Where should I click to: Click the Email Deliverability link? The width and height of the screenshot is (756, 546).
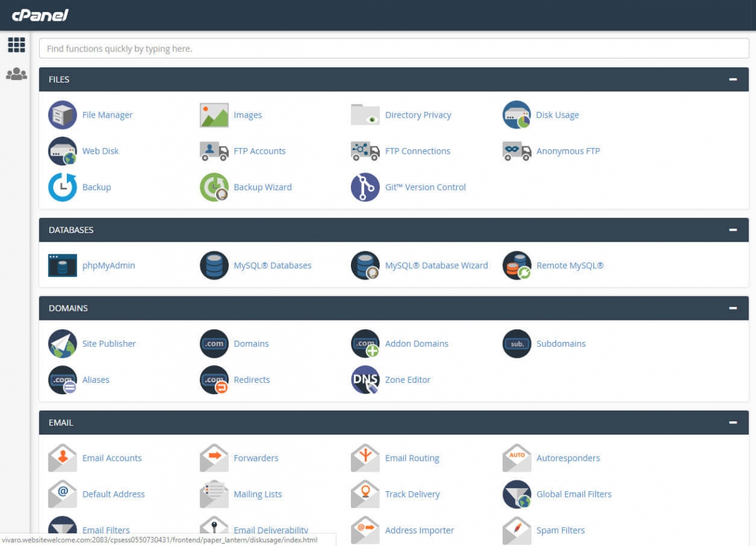[x=271, y=530]
